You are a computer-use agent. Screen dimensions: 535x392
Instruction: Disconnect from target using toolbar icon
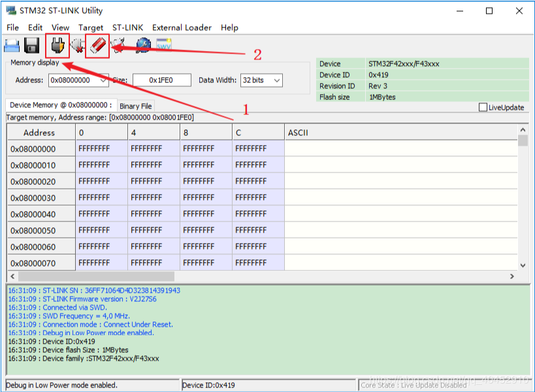78,46
